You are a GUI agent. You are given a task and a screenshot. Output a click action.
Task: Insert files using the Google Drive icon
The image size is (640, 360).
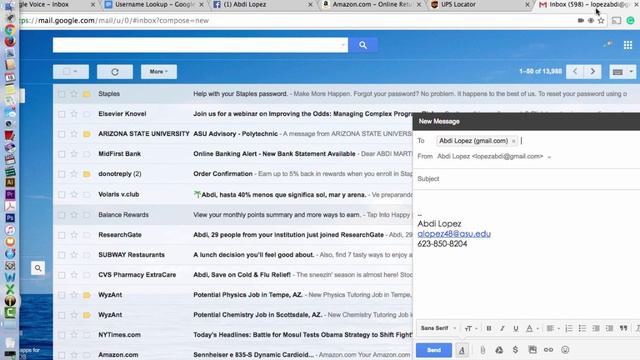[x=499, y=350]
